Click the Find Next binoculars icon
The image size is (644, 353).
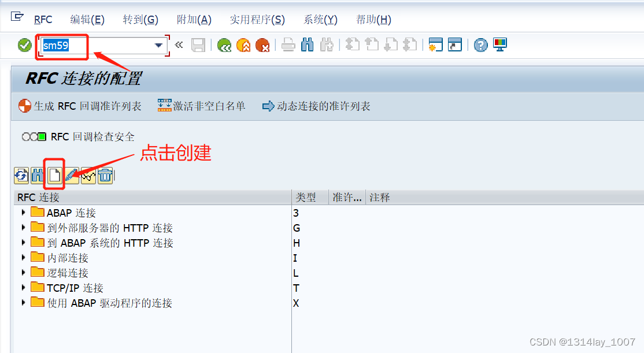tap(327, 45)
